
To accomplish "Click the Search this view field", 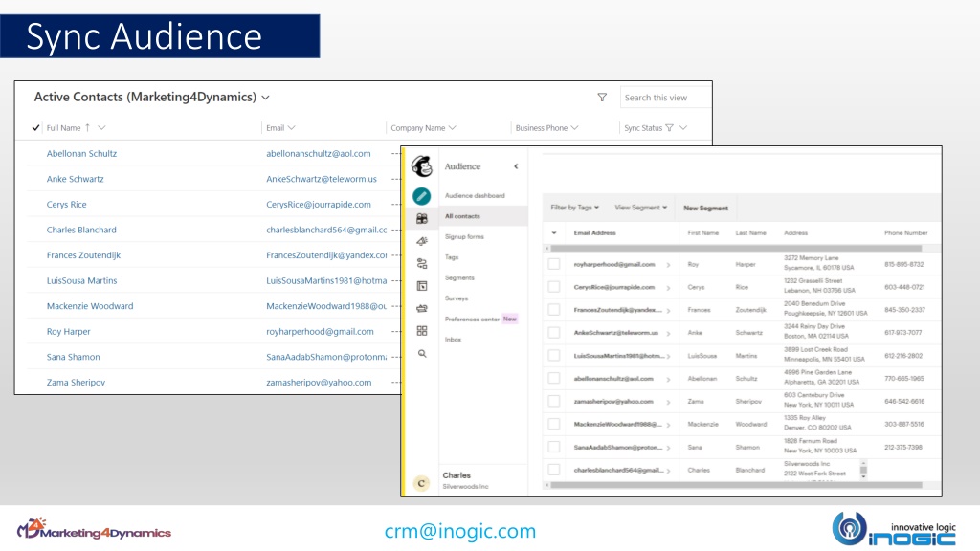I will coord(665,98).
